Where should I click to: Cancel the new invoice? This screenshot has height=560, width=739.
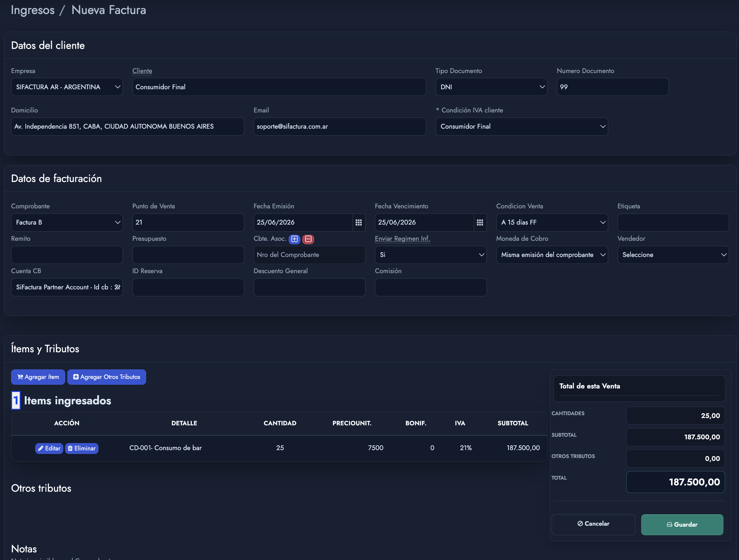coord(593,524)
